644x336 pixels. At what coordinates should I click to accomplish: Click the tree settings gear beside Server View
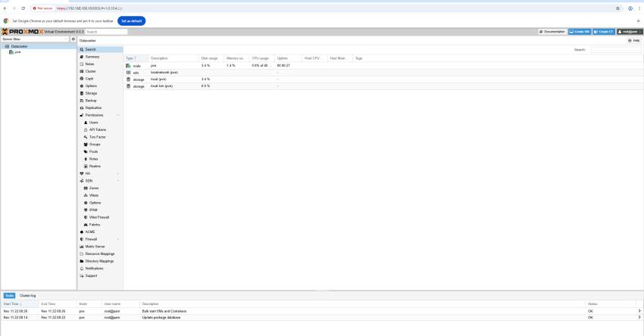(x=73, y=39)
